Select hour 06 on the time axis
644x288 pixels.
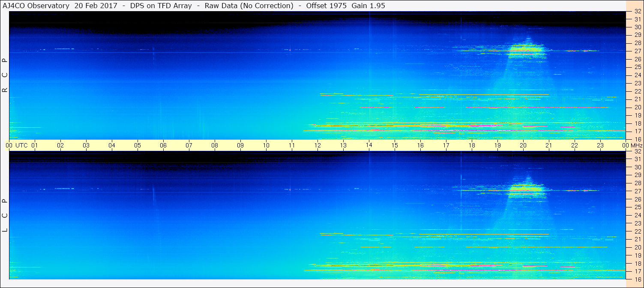(163, 145)
